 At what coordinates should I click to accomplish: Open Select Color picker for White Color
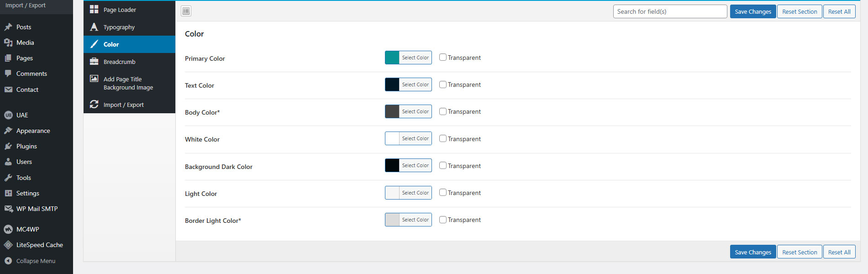tap(415, 138)
